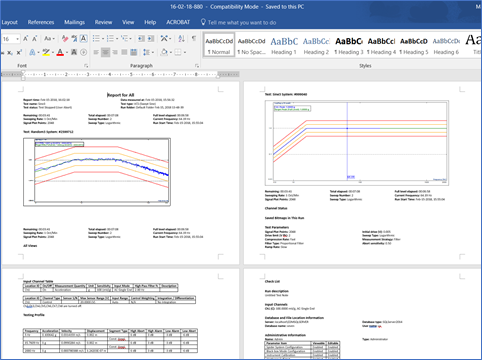Image resolution: width=482 pixels, height=360 pixels.
Task: Click the Sort A-Z icon
Action: point(181,39)
